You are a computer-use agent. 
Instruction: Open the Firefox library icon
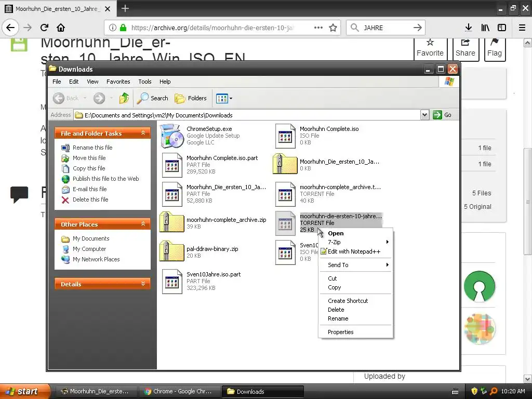485,28
